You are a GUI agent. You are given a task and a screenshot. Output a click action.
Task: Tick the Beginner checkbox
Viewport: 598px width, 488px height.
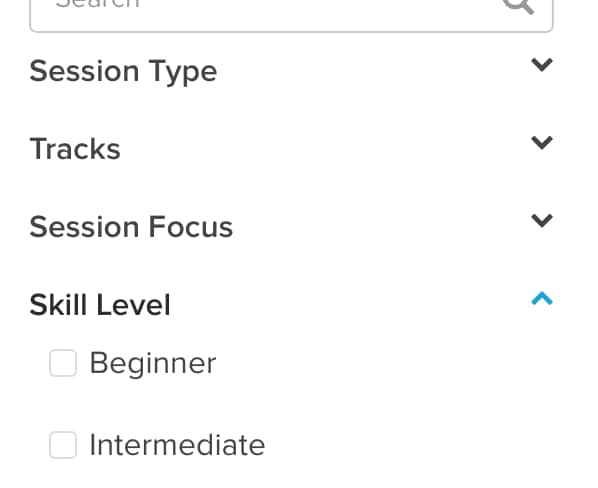(63, 363)
